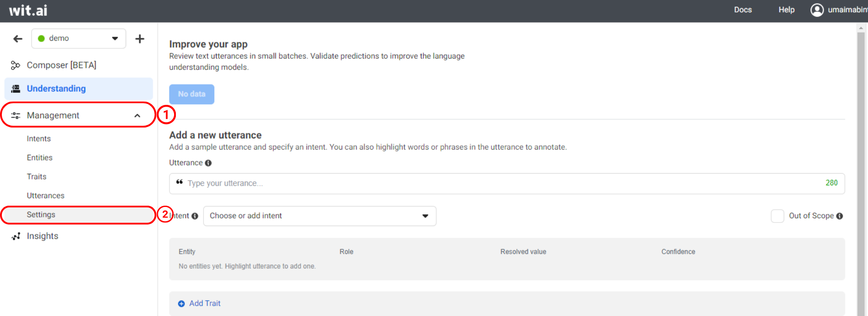This screenshot has height=316, width=868.
Task: Click the back arrow icon
Action: 18,39
